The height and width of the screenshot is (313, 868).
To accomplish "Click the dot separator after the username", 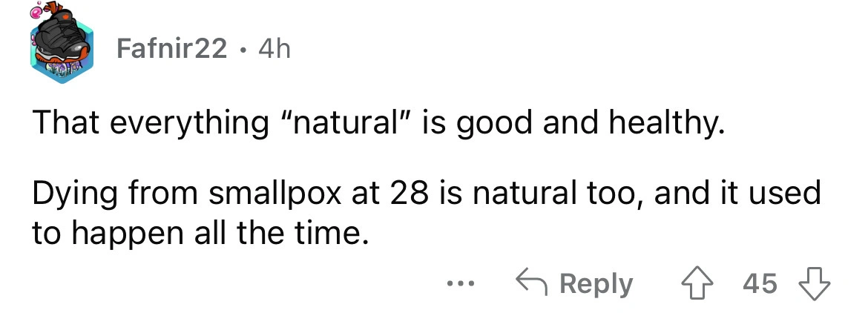I will [x=243, y=50].
